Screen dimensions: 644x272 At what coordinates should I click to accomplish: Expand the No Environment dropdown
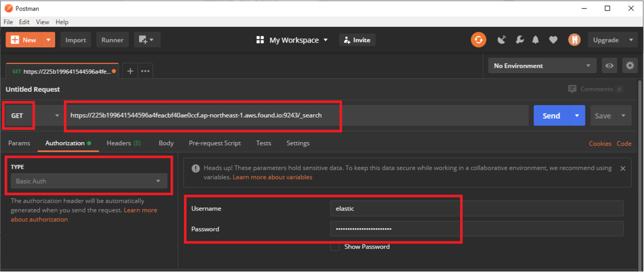coord(542,65)
